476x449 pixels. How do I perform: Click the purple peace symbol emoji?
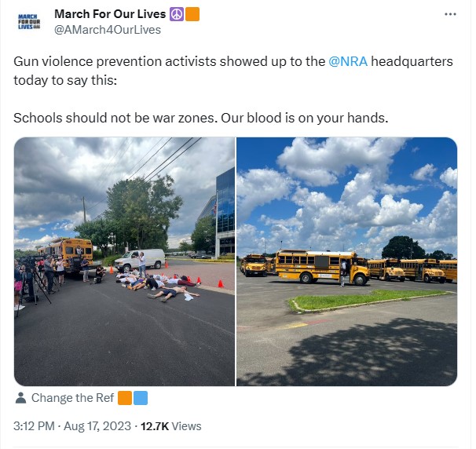tap(177, 14)
